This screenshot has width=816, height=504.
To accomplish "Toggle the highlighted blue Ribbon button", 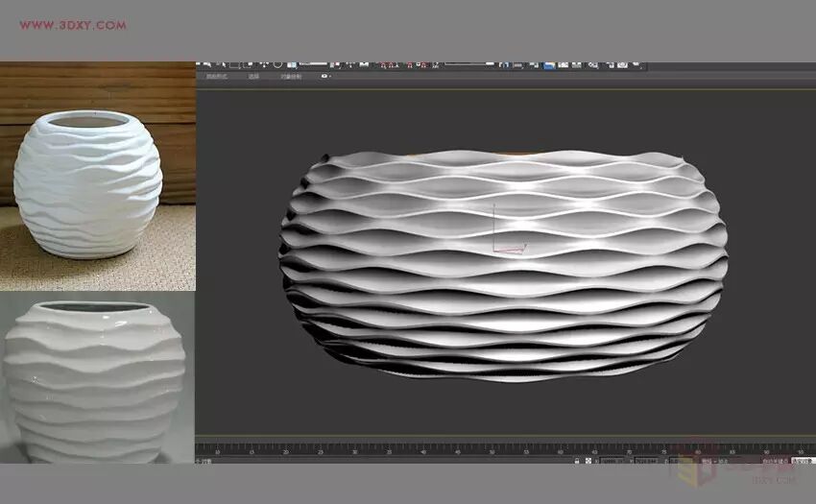I will pyautogui.click(x=549, y=65).
